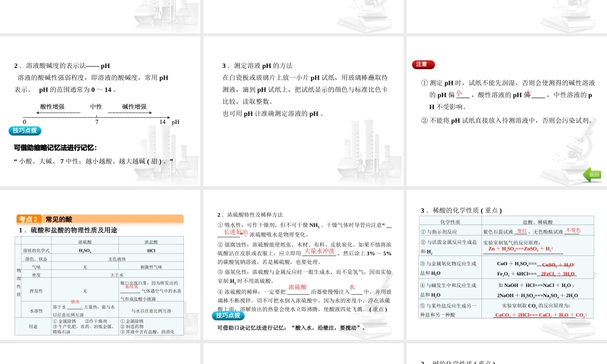607x364 pixels.
Task: Click the 浓硫酸 column header in the table
Action: click(x=85, y=242)
